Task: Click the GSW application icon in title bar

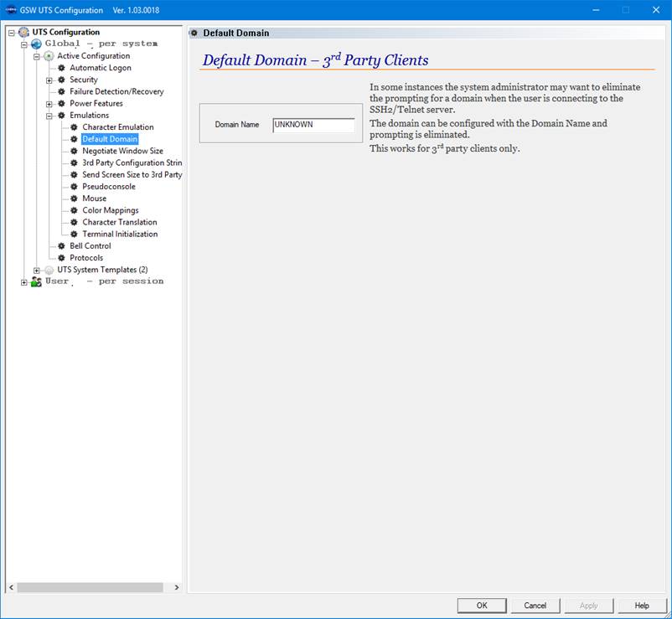Action: click(x=10, y=10)
